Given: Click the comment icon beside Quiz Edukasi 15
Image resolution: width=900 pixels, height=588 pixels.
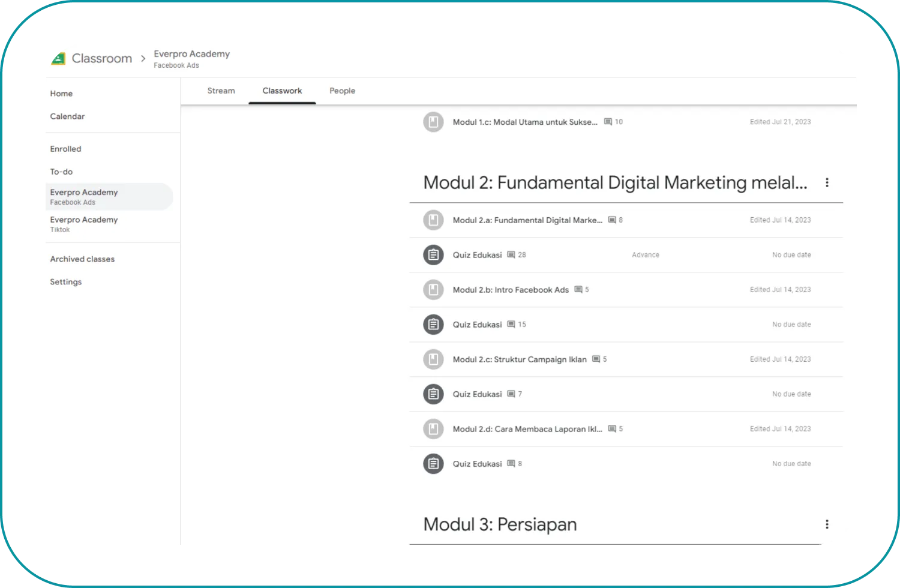Looking at the screenshot, I should click(x=511, y=325).
